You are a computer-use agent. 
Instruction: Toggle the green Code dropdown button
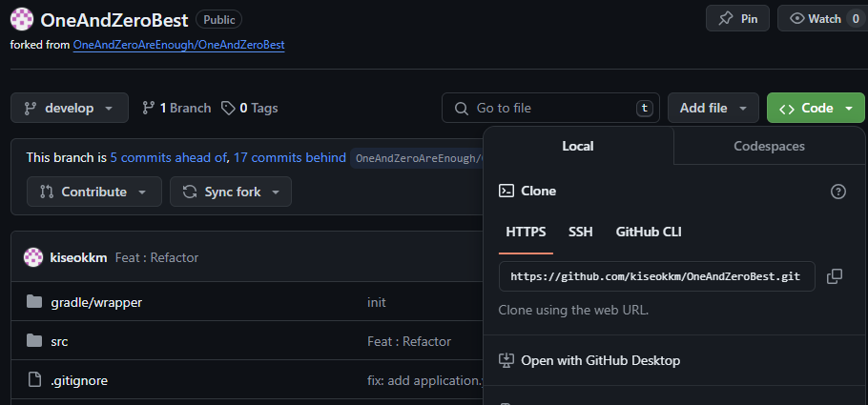(816, 108)
